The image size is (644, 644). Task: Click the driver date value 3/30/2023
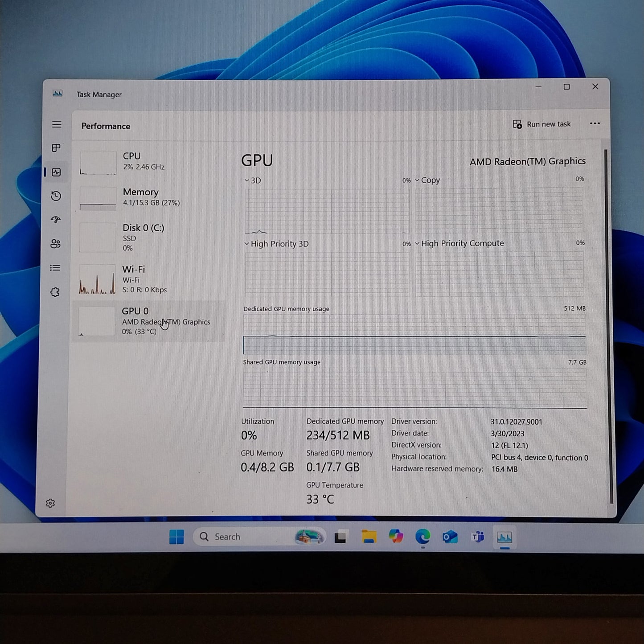tap(508, 434)
